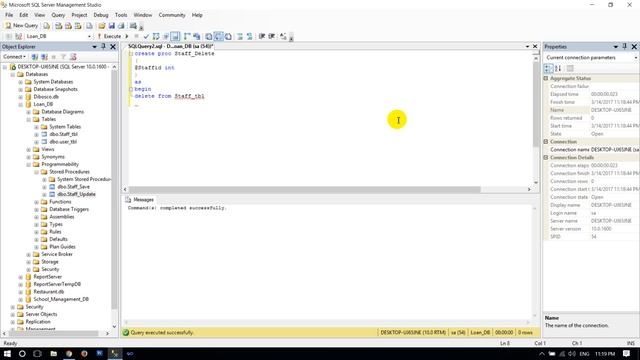
Task: Collapse the Loan_DB database node
Action: pos(20,104)
